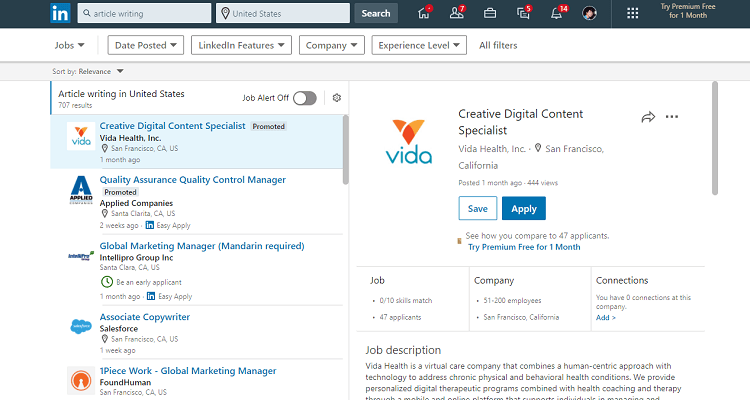Open Sort by Relevance dropdown
750x400 pixels.
pyautogui.click(x=88, y=71)
